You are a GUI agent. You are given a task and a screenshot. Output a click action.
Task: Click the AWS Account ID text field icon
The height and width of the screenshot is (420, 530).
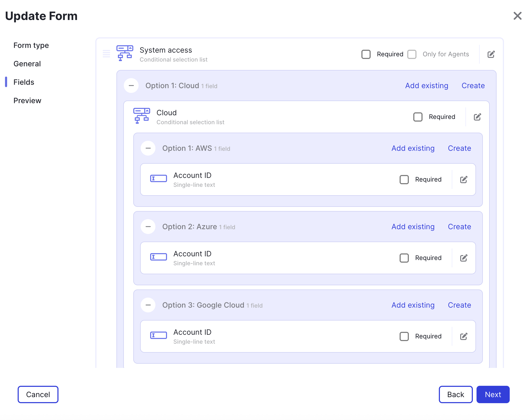click(159, 178)
